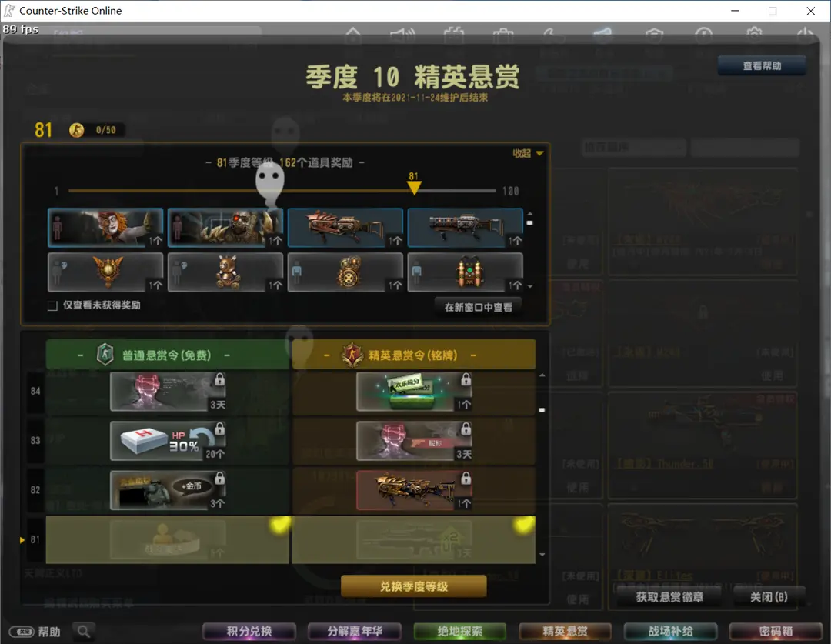Open 密码箱 bottom tab
Screen dimensions: 831x644
coord(776,631)
